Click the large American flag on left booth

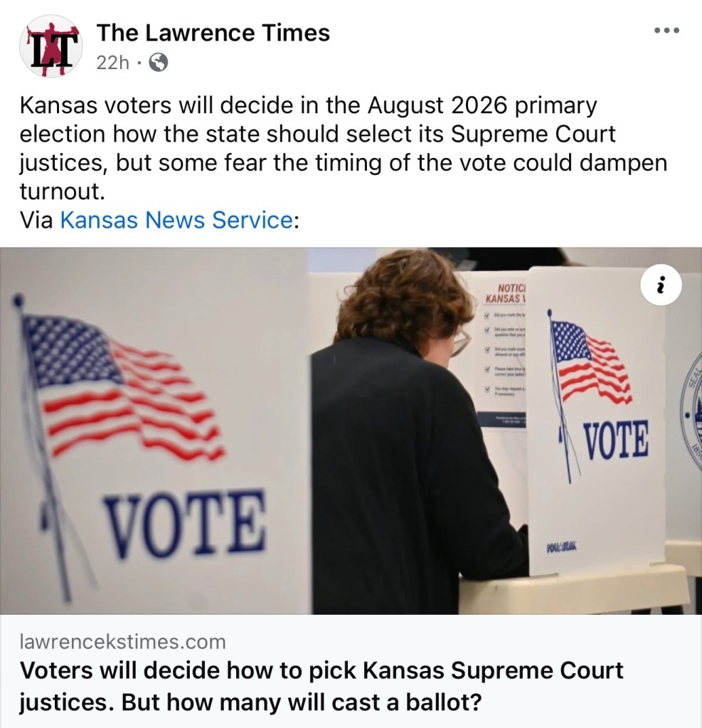pyautogui.click(x=121, y=384)
